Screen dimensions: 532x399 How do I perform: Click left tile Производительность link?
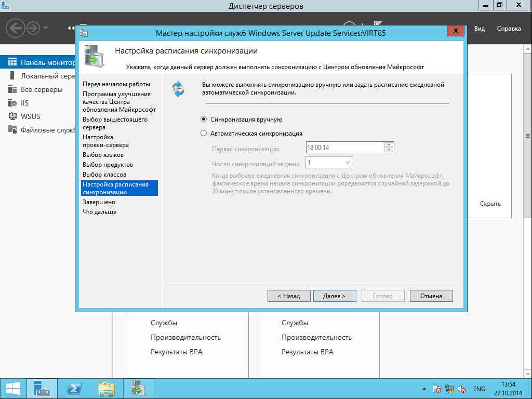[185, 338]
